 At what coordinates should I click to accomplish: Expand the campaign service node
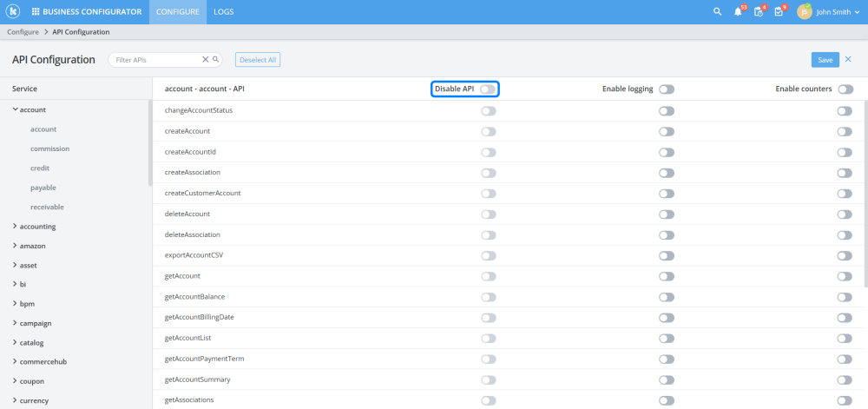coord(15,323)
